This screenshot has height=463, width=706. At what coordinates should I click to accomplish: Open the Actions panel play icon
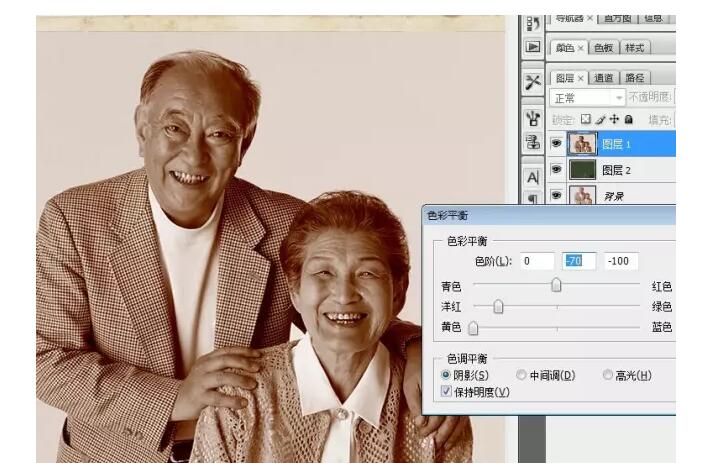click(x=533, y=47)
